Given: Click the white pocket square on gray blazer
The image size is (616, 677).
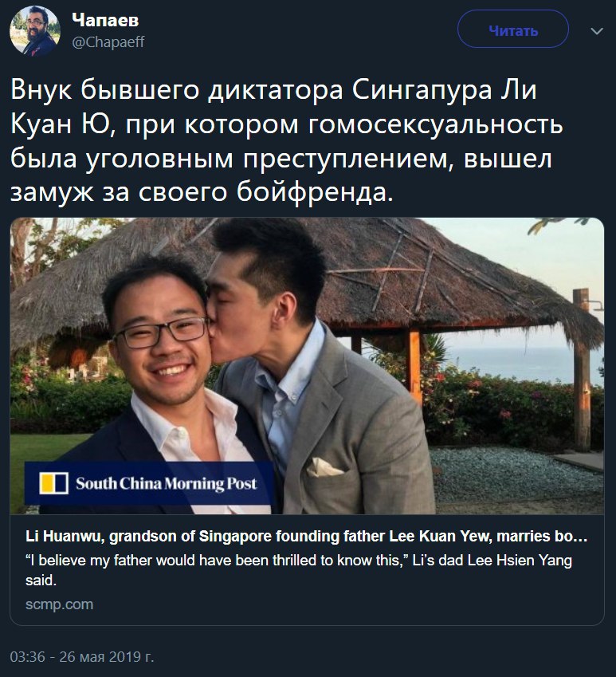Looking at the screenshot, I should (x=324, y=467).
